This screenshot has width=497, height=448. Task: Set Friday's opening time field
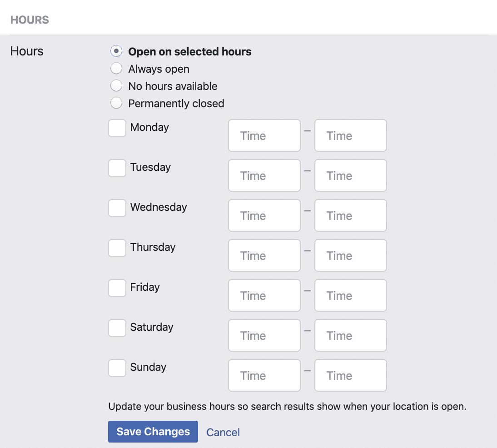(264, 295)
